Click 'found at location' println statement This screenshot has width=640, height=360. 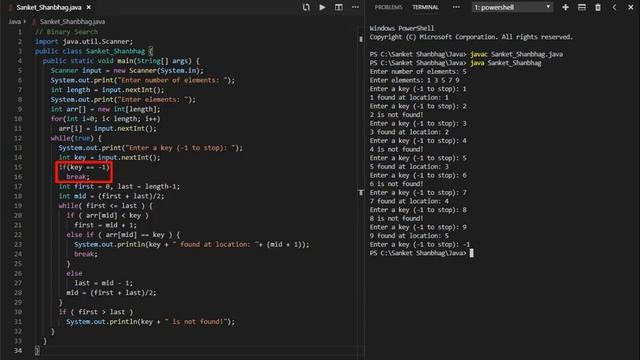coord(192,244)
